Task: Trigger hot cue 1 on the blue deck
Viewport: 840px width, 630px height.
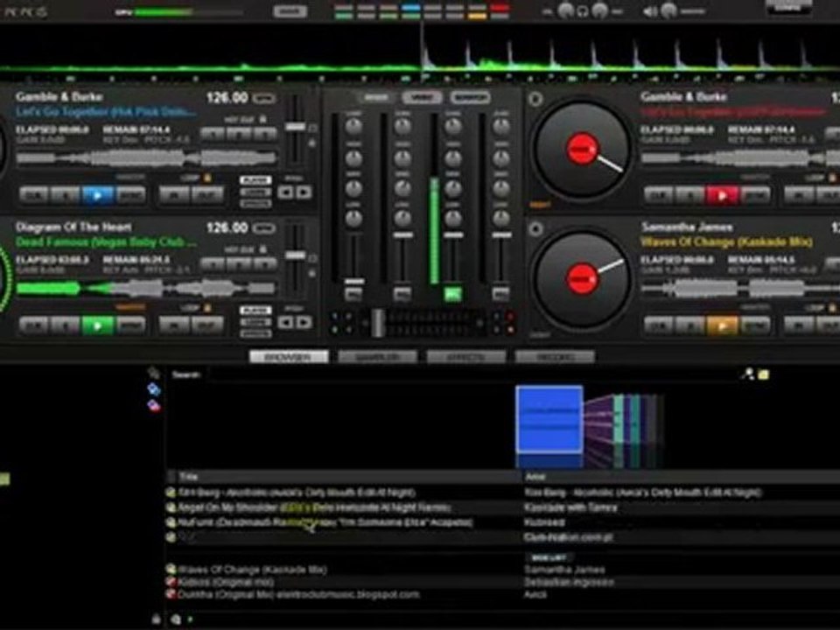Action: pyautogui.click(x=212, y=133)
